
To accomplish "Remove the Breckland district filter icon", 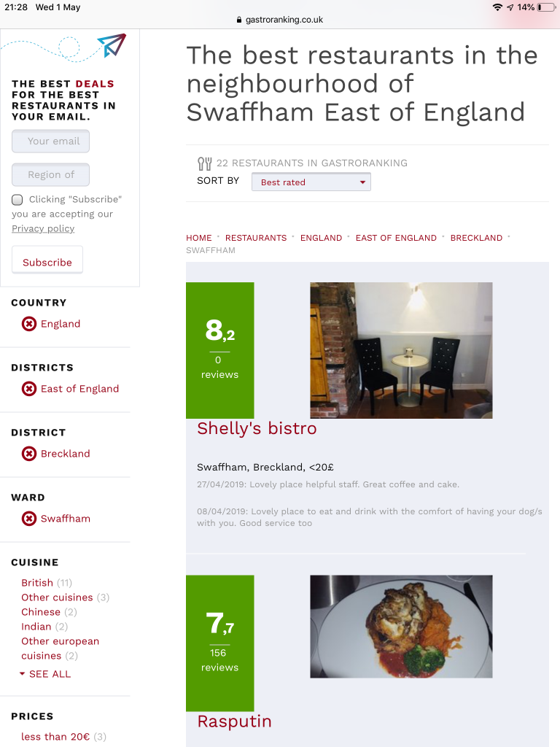I will (29, 454).
